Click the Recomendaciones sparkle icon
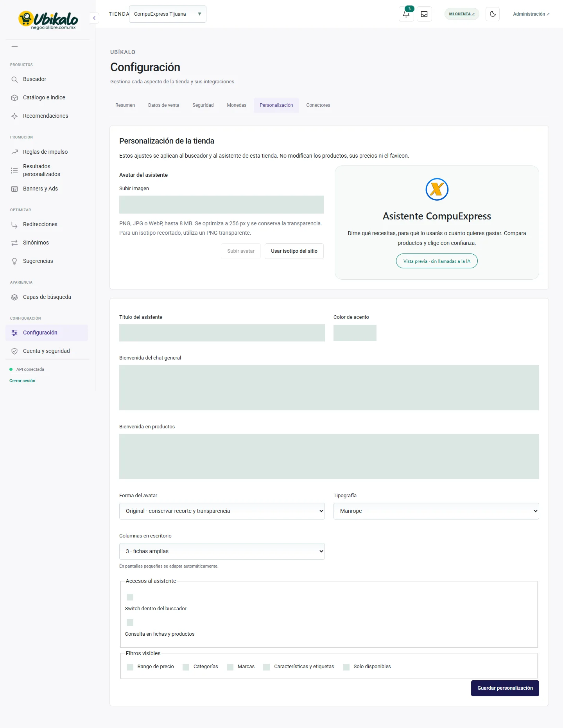 point(14,116)
